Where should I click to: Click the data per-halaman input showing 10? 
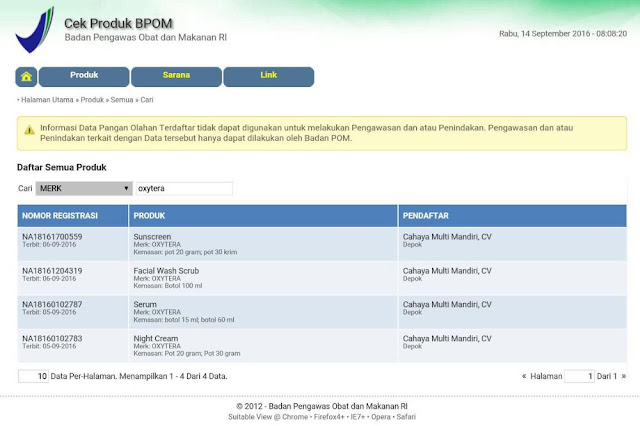click(33, 376)
